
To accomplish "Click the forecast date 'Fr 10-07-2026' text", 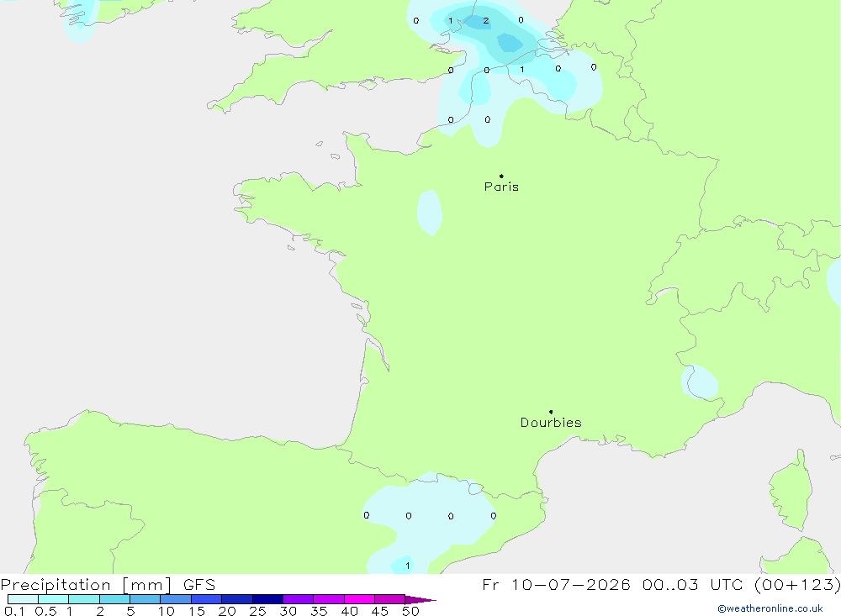I will tap(556, 584).
